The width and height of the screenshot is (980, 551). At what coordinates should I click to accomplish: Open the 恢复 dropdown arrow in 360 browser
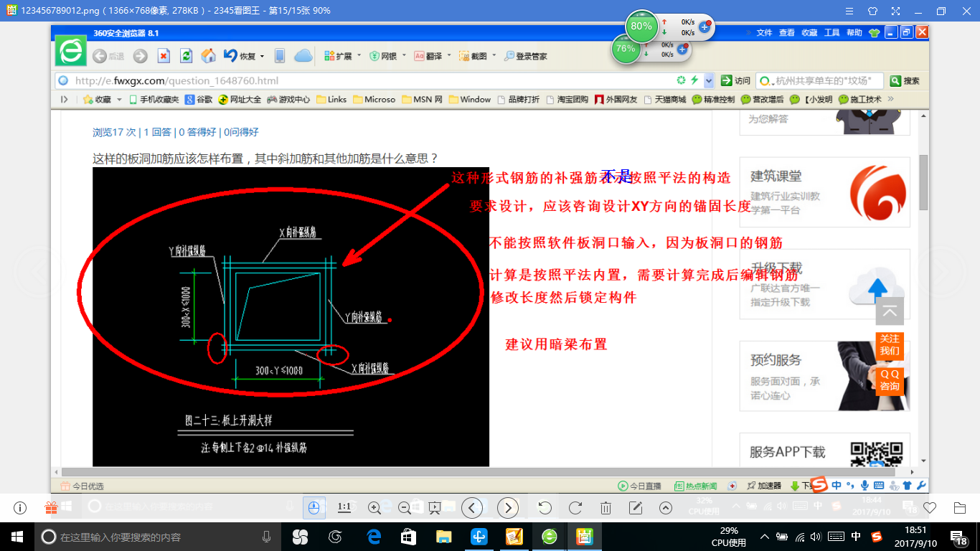pyautogui.click(x=262, y=57)
